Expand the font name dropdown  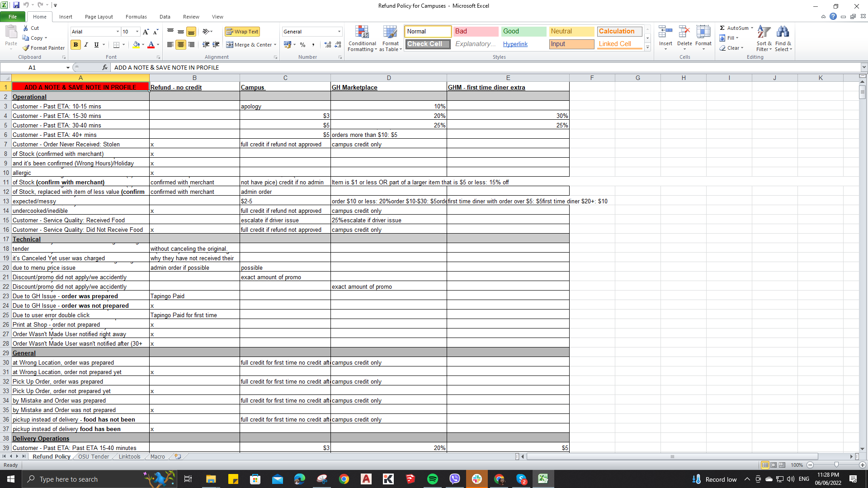118,32
